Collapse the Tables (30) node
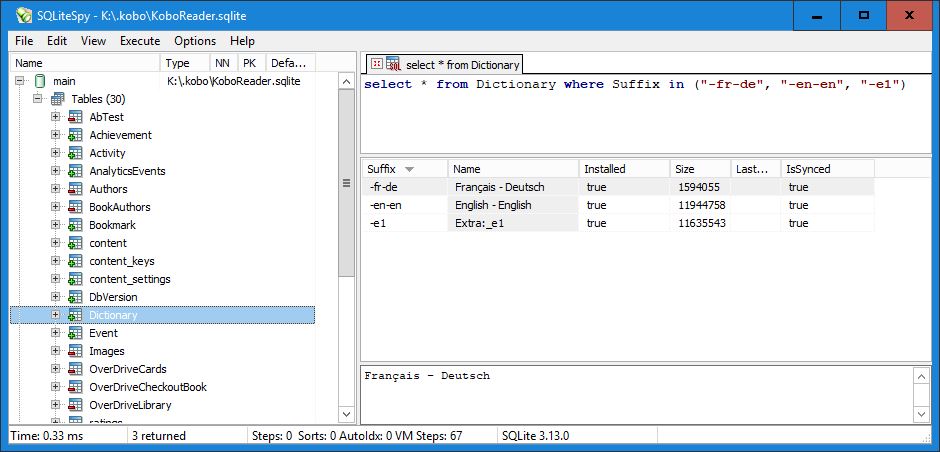The width and height of the screenshot is (940, 452). tap(38, 98)
